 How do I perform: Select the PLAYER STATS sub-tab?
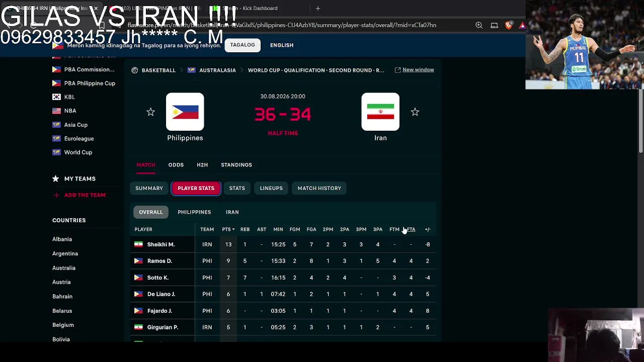(x=196, y=188)
